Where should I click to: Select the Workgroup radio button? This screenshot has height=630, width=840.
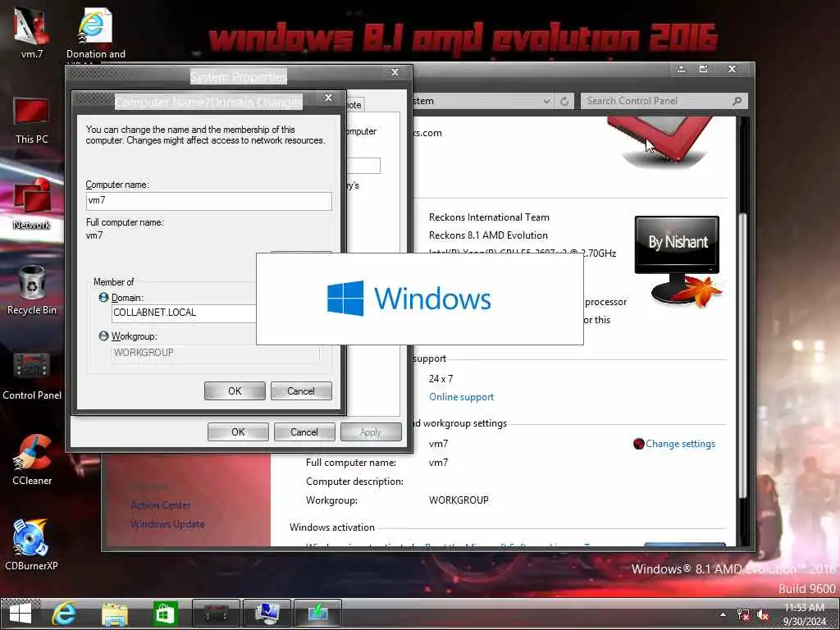click(x=103, y=336)
